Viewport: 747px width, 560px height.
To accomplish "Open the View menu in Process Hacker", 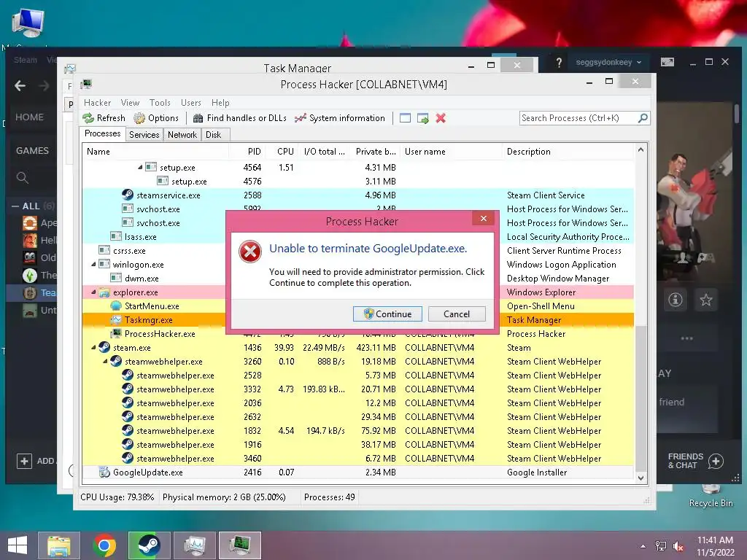I will (130, 103).
